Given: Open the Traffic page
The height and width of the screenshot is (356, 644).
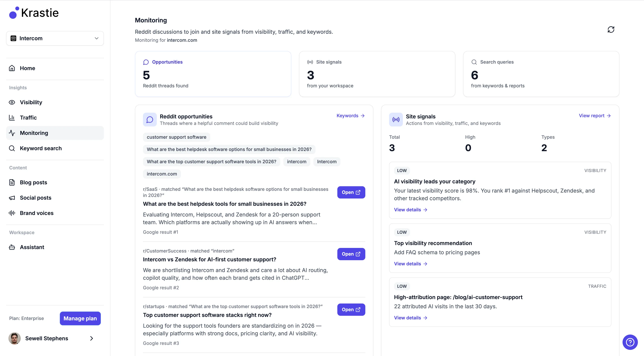Looking at the screenshot, I should coord(55,117).
